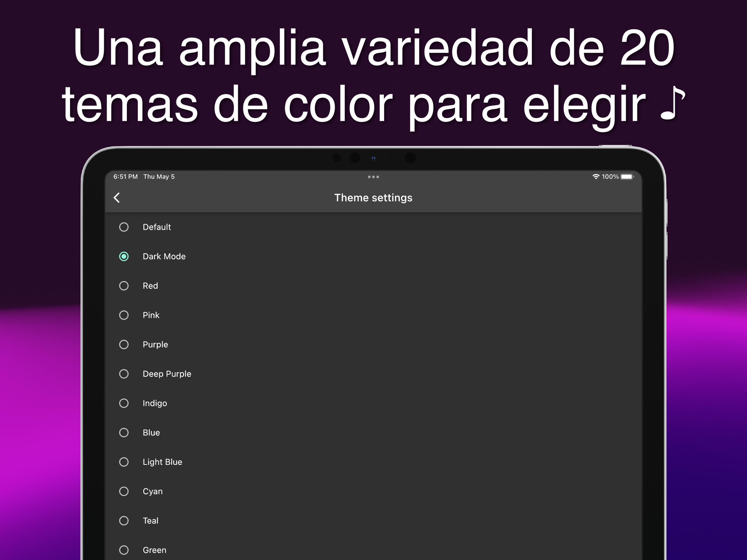This screenshot has width=747, height=560.
Task: Enable the Blue theme radio button
Action: point(124,433)
